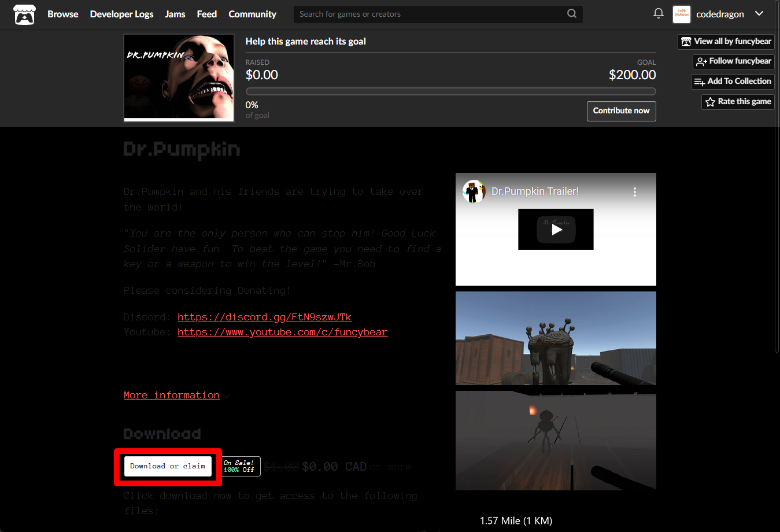
Task: Open the vertical dots menu on the trailer
Action: [634, 191]
